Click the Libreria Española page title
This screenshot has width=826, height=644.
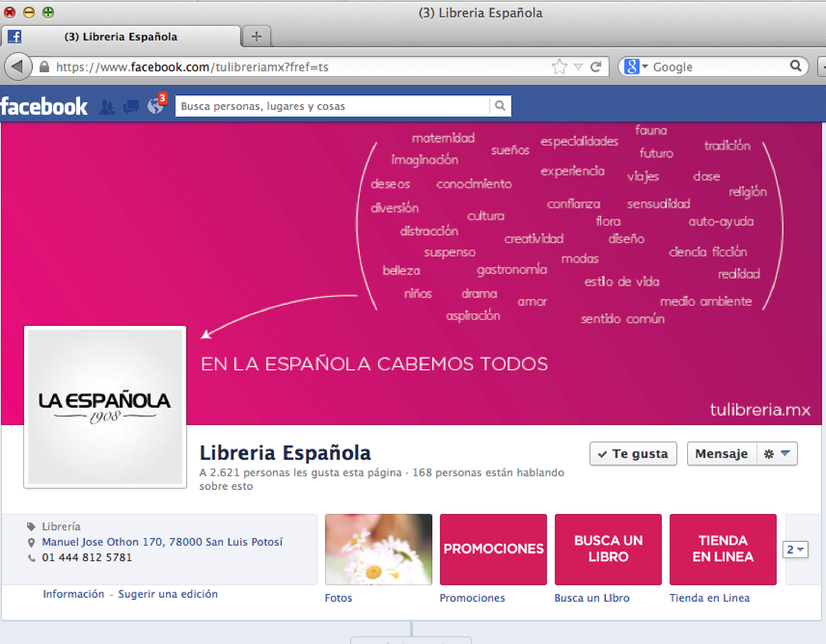[285, 453]
